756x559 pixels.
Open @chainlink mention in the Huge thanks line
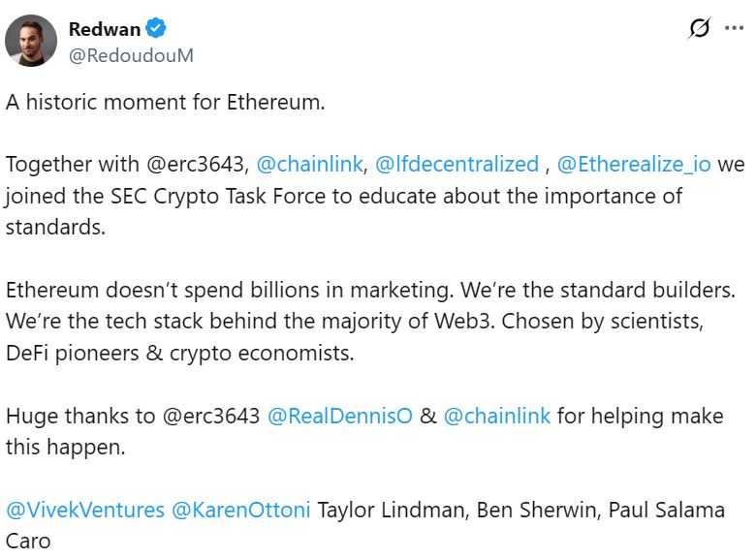point(497,416)
